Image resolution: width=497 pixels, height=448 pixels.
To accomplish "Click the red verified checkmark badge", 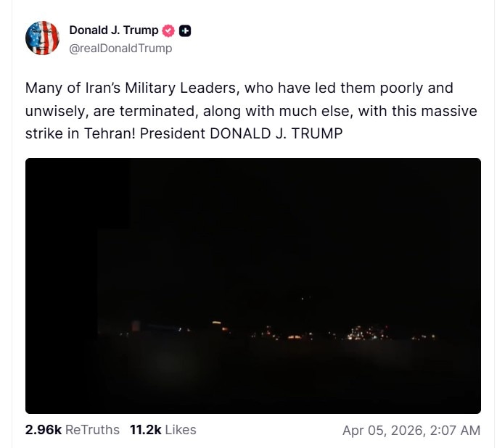I will point(168,31).
